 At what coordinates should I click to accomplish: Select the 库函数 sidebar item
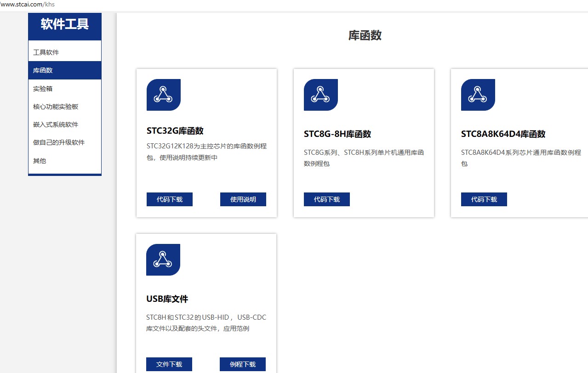click(x=65, y=70)
